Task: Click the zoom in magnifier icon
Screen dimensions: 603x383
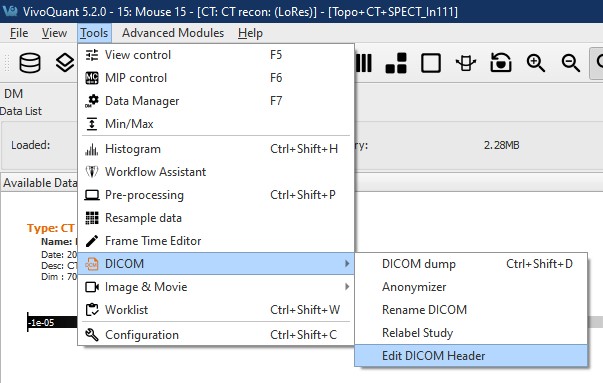Action: (x=536, y=63)
